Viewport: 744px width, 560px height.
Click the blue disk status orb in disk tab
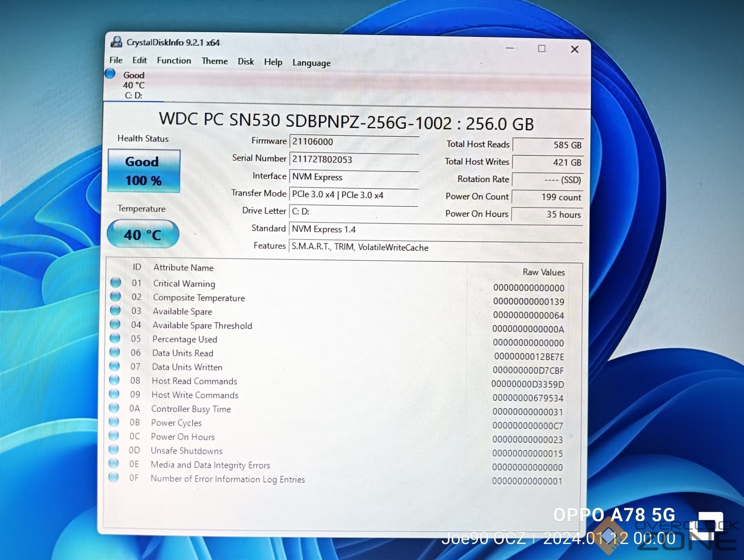point(110,74)
